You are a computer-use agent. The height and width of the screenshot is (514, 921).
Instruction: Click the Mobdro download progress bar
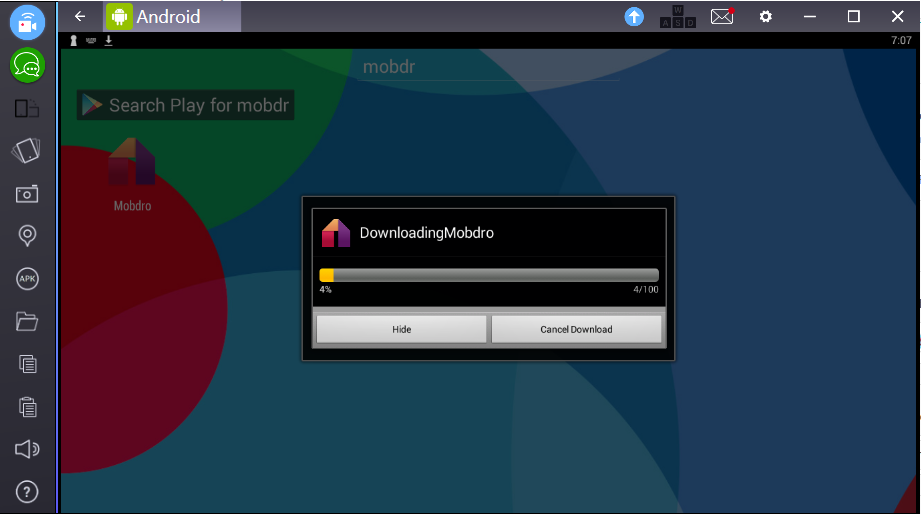489,275
